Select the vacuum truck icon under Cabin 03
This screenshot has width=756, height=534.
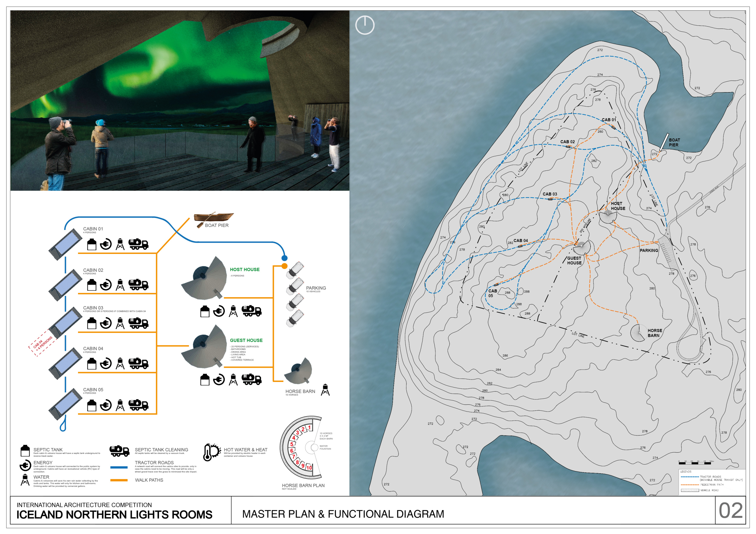pos(138,323)
